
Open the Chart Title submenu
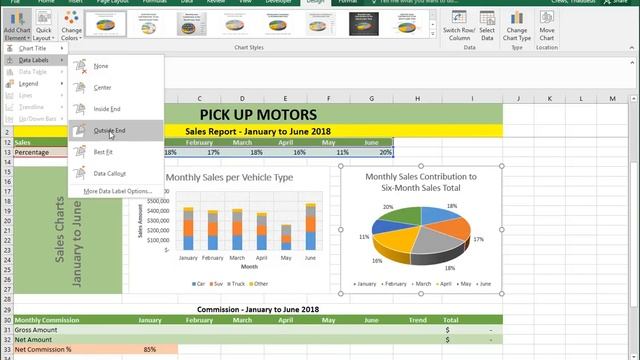[x=35, y=48]
